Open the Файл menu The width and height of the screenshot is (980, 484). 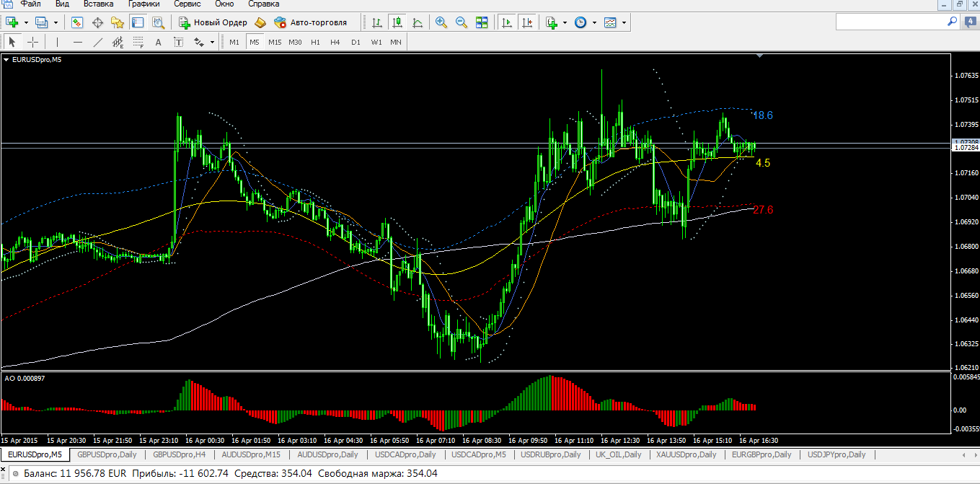pyautogui.click(x=30, y=4)
